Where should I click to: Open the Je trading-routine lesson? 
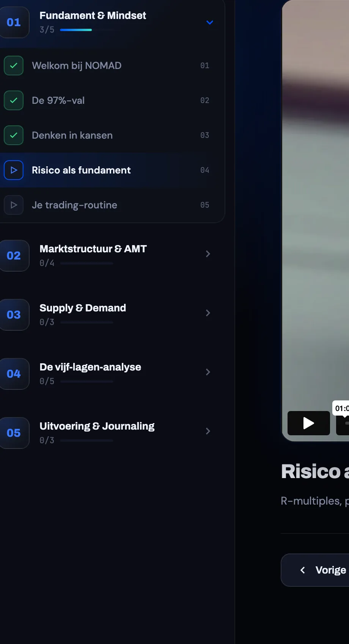112,205
